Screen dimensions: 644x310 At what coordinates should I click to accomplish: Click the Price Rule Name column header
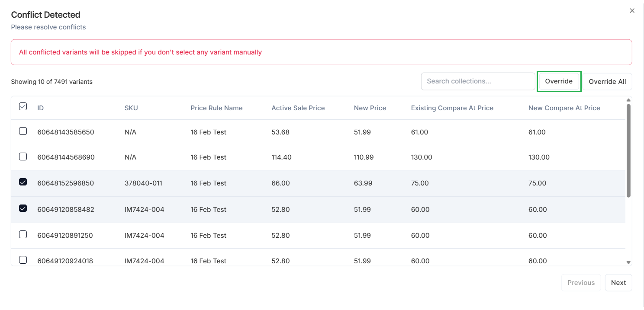[216, 108]
